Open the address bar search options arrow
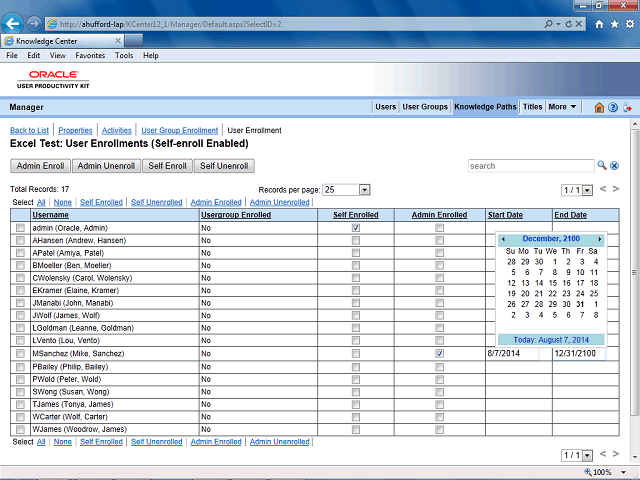 click(558, 24)
